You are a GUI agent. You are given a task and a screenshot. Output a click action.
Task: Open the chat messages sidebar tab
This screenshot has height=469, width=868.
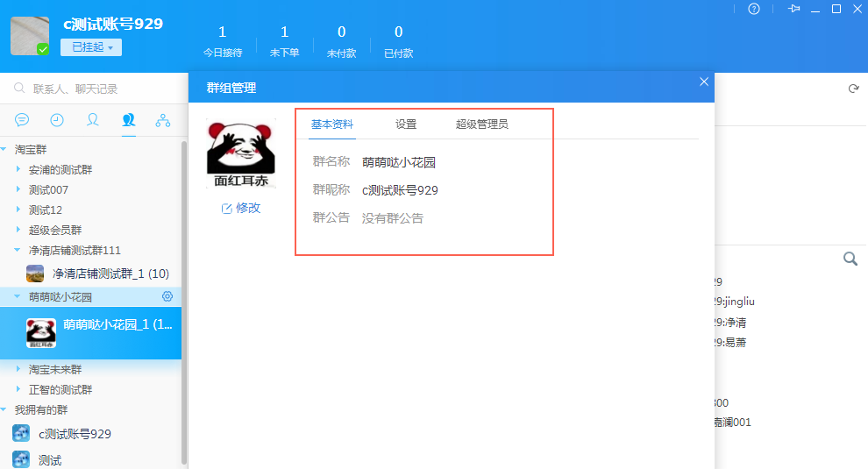(22, 119)
